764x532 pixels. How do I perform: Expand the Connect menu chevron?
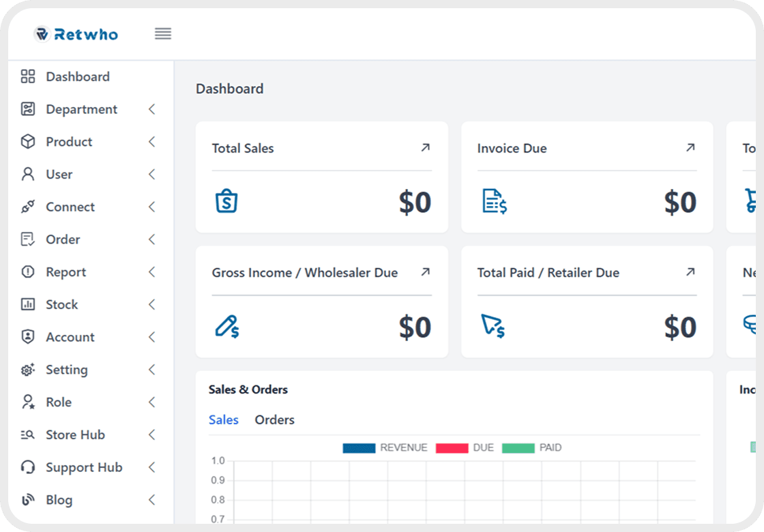pyautogui.click(x=152, y=207)
